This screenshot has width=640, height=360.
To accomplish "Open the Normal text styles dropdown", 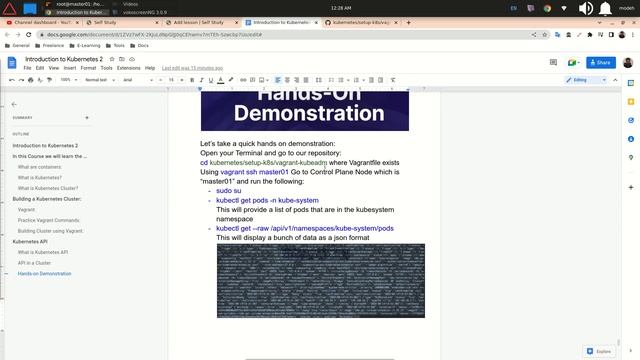I will click(x=100, y=80).
